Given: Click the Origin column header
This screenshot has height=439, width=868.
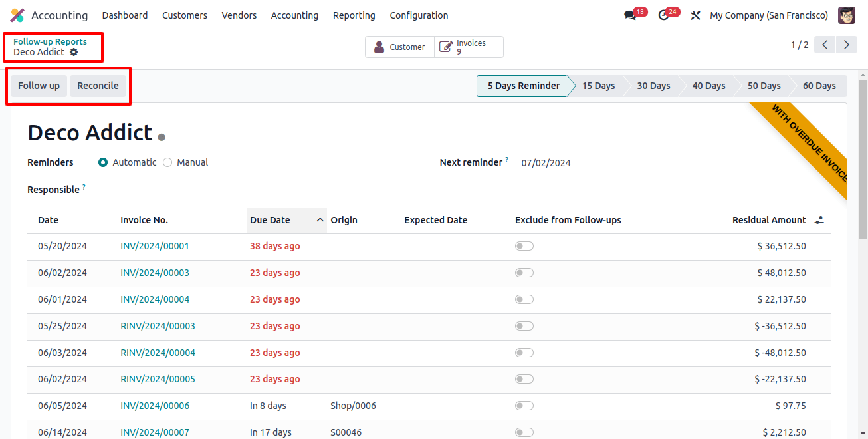Looking at the screenshot, I should [x=344, y=220].
